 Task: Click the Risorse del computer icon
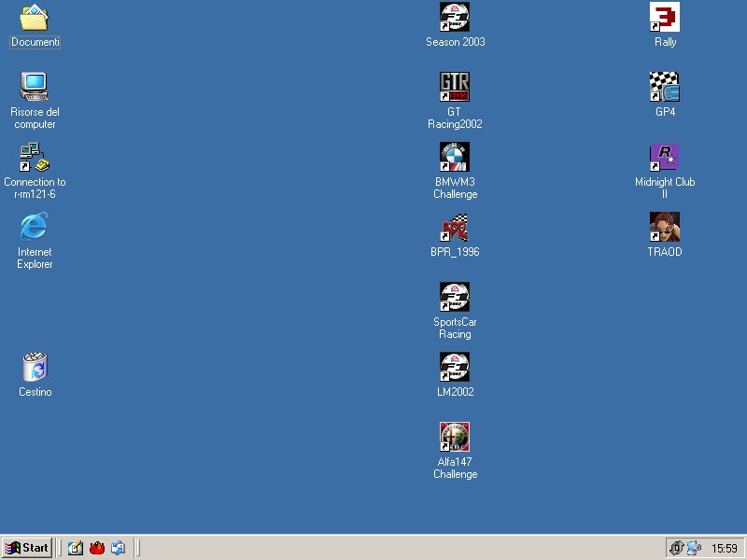(35, 87)
